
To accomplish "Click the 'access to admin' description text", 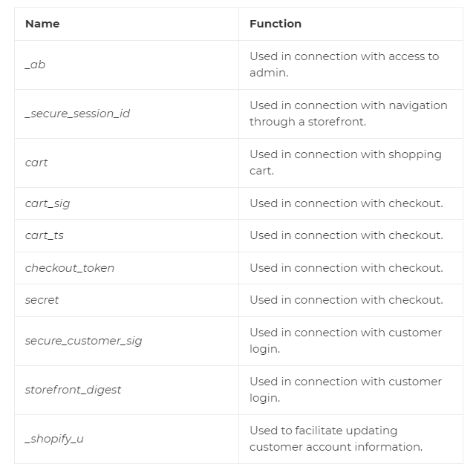I will pos(344,65).
